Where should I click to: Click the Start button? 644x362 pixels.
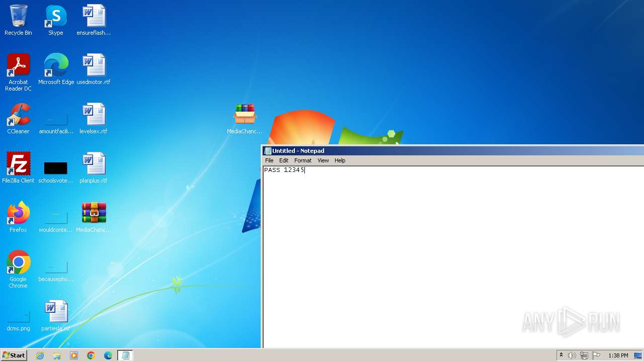(x=14, y=355)
